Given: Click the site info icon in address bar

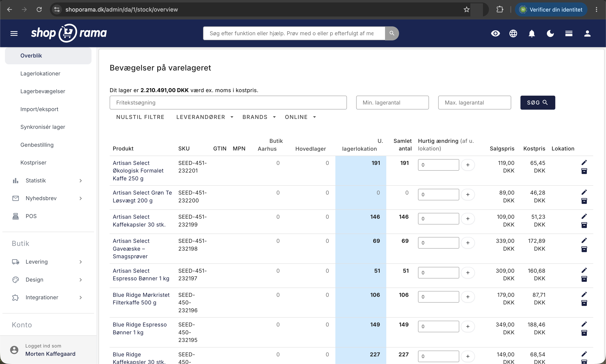Looking at the screenshot, I should click(57, 9).
